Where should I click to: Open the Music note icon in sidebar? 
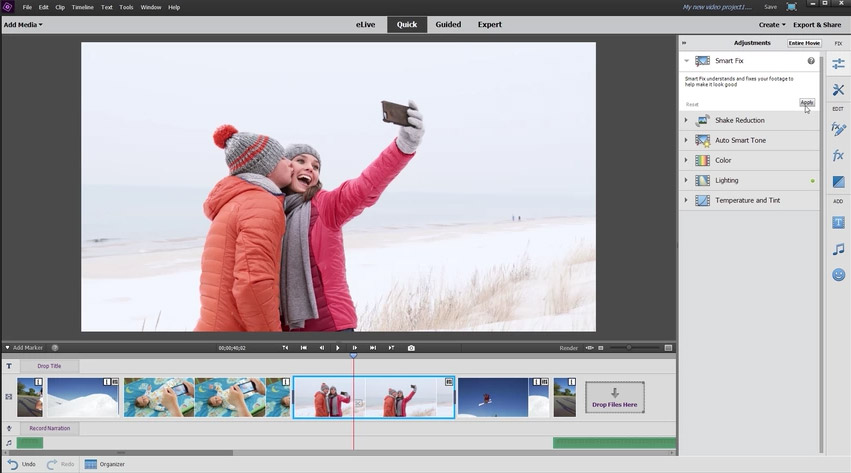pos(838,249)
